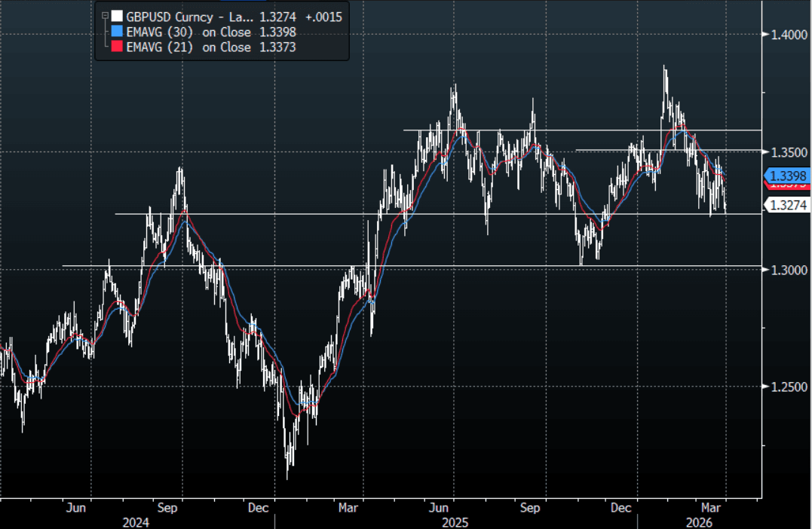Collapse the legend tree expander box
812x529 pixels.
[105, 17]
